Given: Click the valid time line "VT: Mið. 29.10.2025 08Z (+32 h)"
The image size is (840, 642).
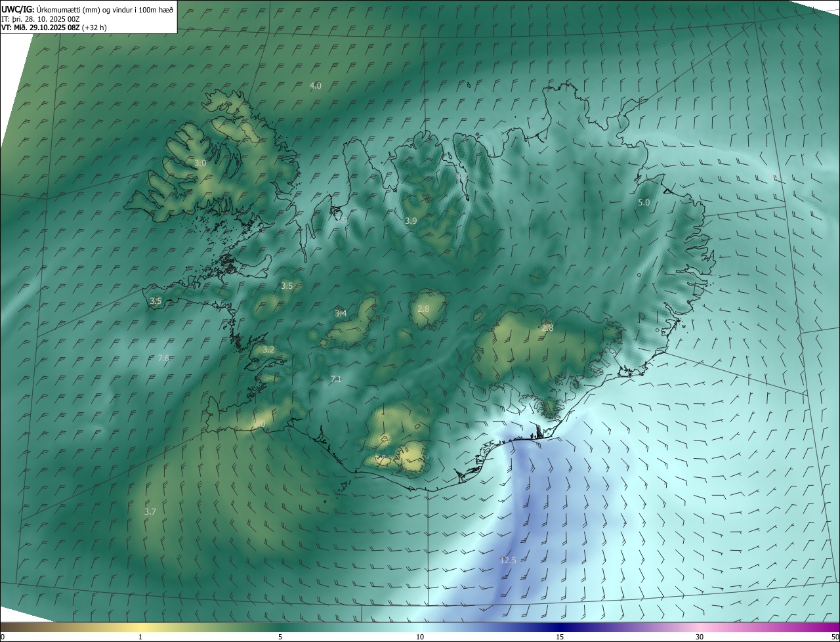Looking at the screenshot, I should (x=54, y=28).
